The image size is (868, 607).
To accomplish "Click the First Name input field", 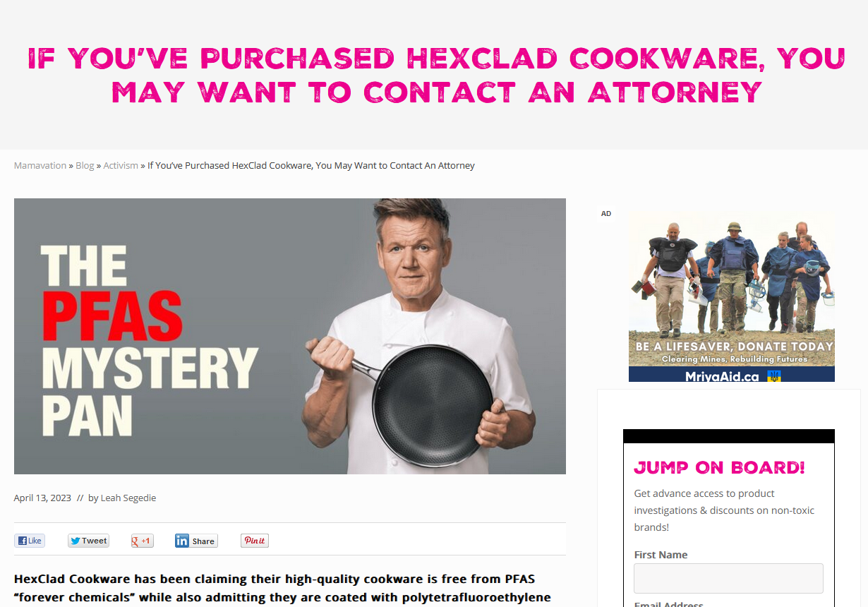I will (728, 578).
